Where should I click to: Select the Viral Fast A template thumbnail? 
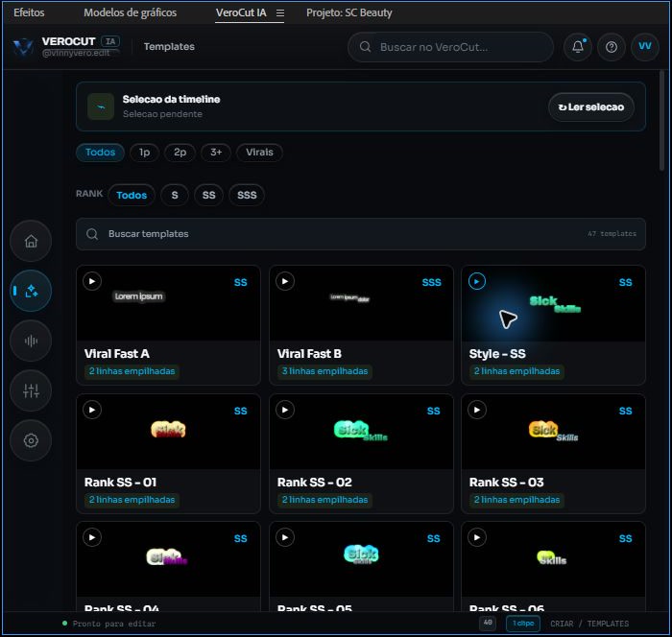(x=168, y=303)
